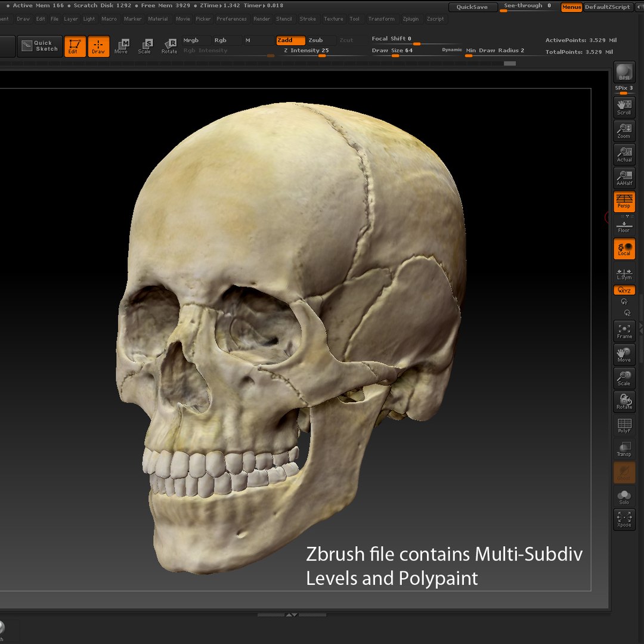Image resolution: width=644 pixels, height=644 pixels.
Task: Activate Quick Sketch
Action: click(40, 46)
